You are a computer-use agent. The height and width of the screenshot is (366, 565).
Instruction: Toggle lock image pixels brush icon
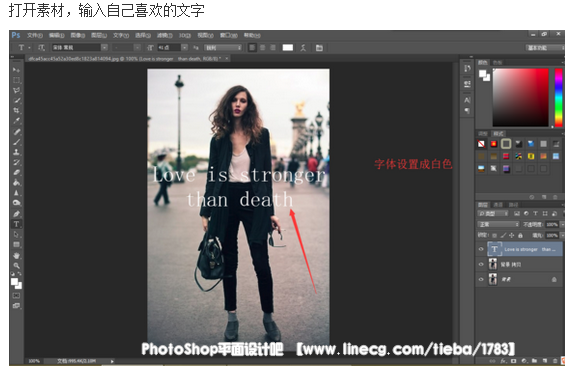(503, 235)
